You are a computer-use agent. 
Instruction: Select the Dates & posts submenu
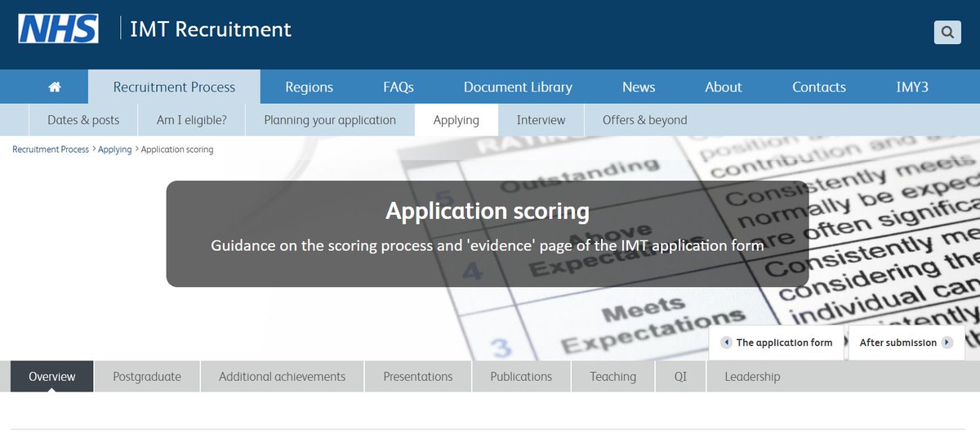(x=83, y=120)
